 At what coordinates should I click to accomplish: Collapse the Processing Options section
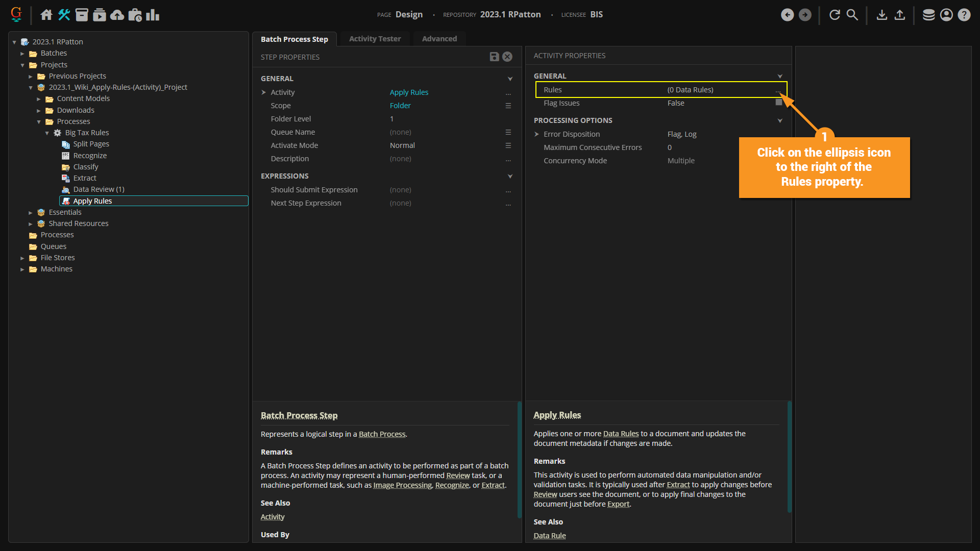pyautogui.click(x=780, y=121)
